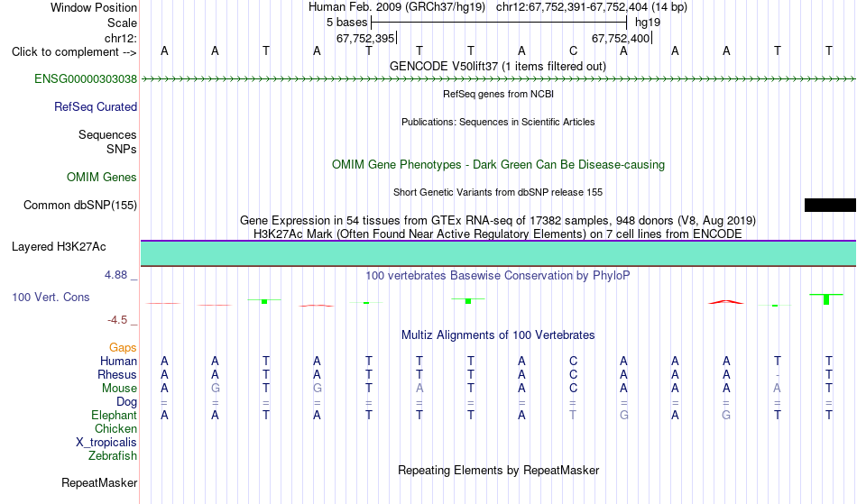
Task: Click the Common dbSNP(155) track label
Action: (79, 205)
